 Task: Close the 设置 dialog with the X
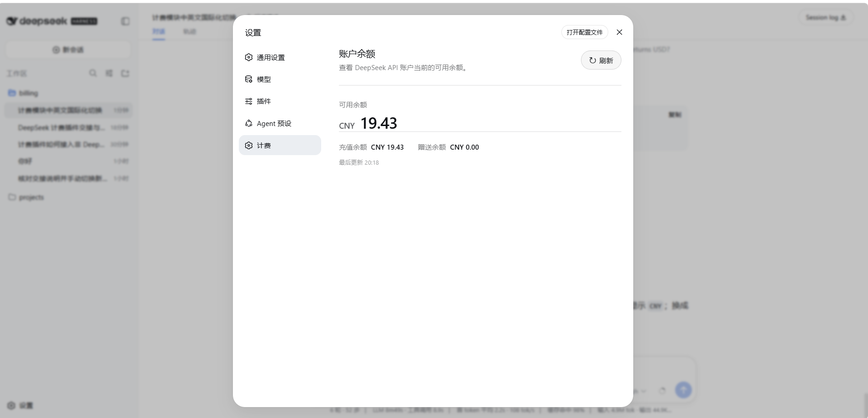pyautogui.click(x=619, y=32)
